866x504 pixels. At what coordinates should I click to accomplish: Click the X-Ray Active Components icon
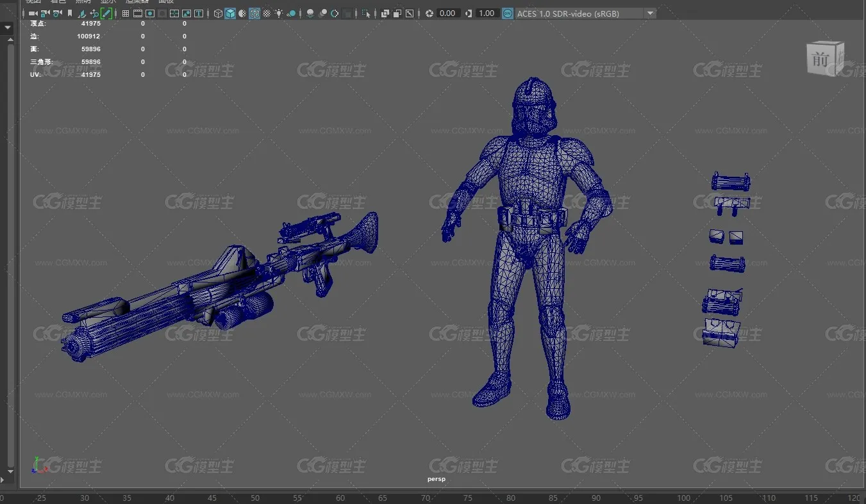pyautogui.click(x=397, y=13)
